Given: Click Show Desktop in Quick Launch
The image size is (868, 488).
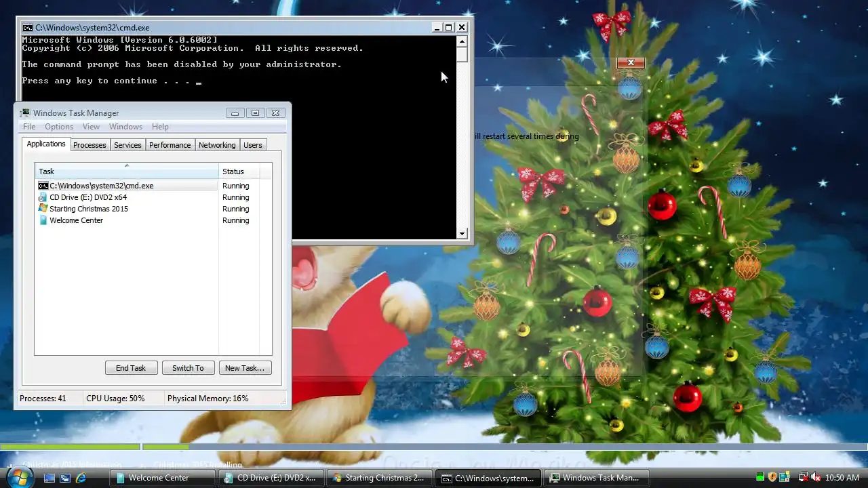Looking at the screenshot, I should click(x=49, y=478).
